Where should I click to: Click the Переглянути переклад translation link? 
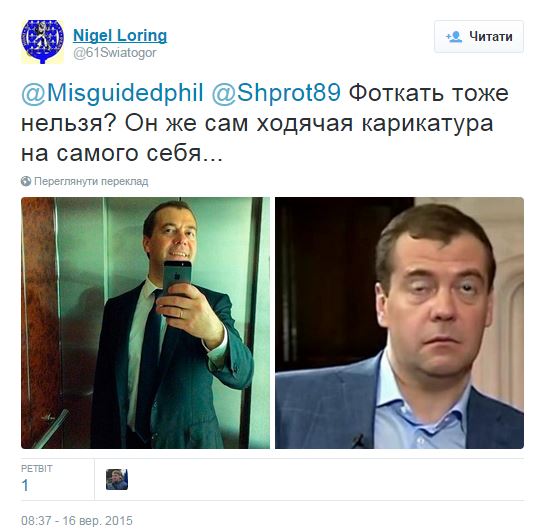[x=91, y=182]
